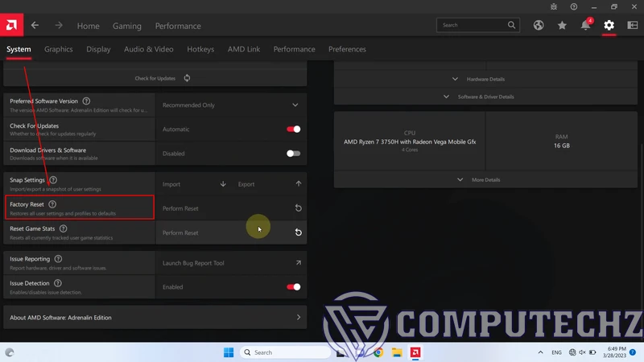Switch to AMD Link tab

pyautogui.click(x=244, y=49)
